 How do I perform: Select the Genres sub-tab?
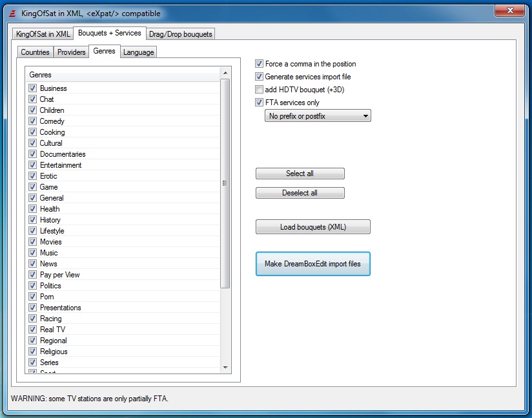104,51
